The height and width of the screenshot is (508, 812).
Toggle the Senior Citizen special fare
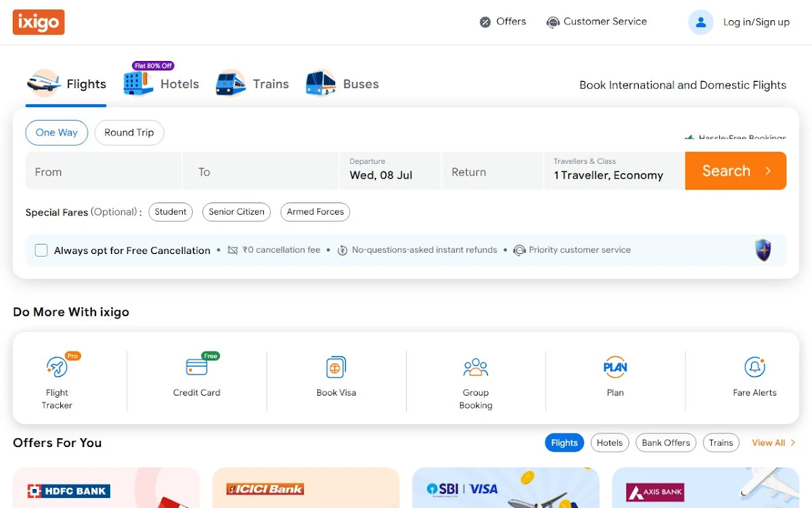click(236, 212)
